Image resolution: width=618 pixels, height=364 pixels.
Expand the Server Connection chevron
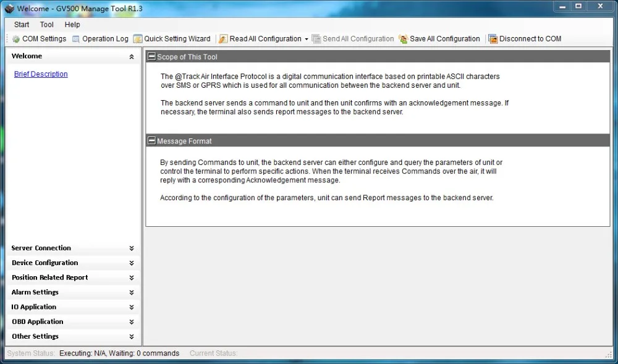pos(131,248)
